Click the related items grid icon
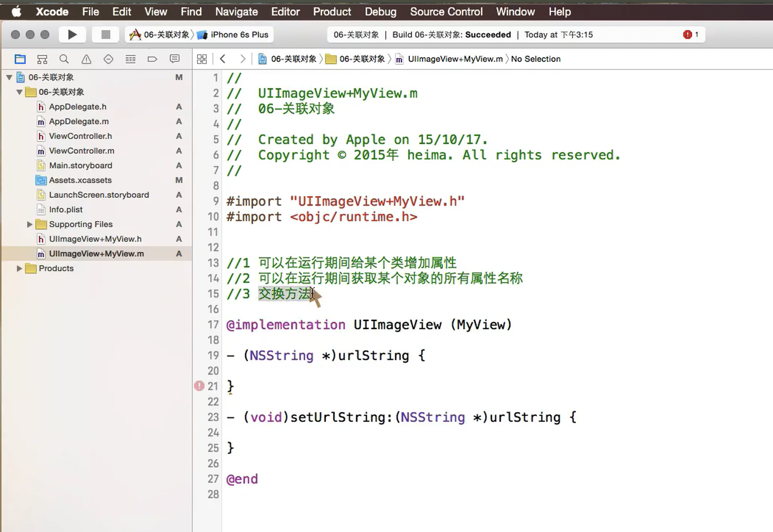773x532 pixels. point(202,59)
